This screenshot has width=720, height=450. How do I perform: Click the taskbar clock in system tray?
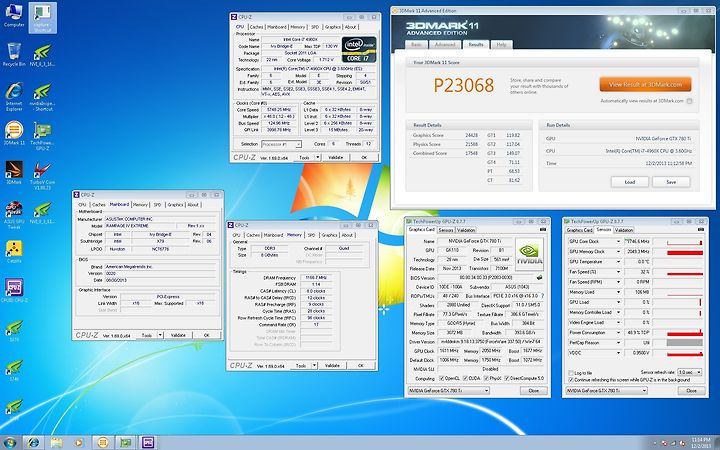701,443
